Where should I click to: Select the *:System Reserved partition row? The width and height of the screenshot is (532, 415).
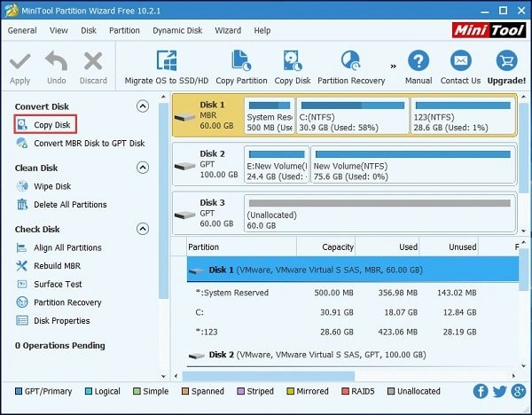(x=353, y=293)
